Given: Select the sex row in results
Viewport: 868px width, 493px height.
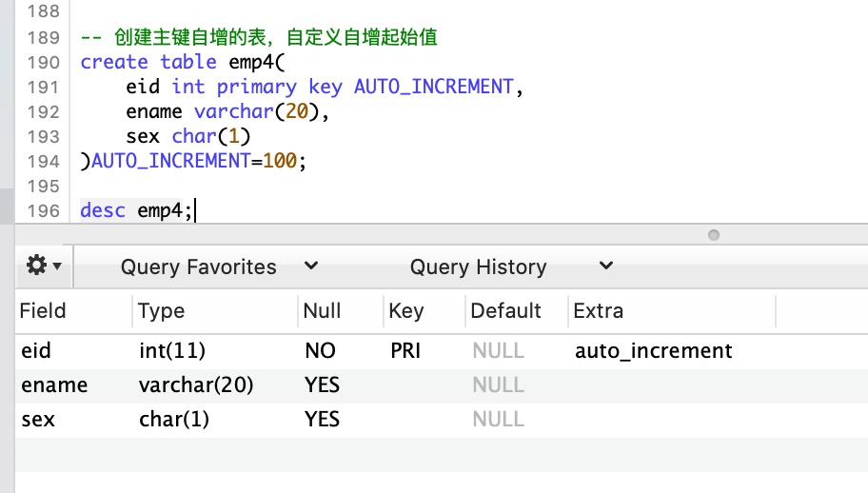Looking at the screenshot, I should coord(442,420).
